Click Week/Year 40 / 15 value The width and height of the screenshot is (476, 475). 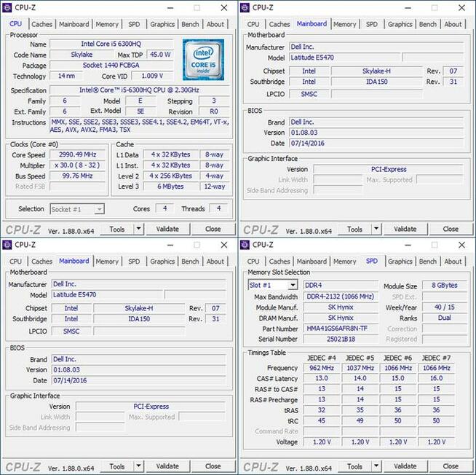pos(445,307)
